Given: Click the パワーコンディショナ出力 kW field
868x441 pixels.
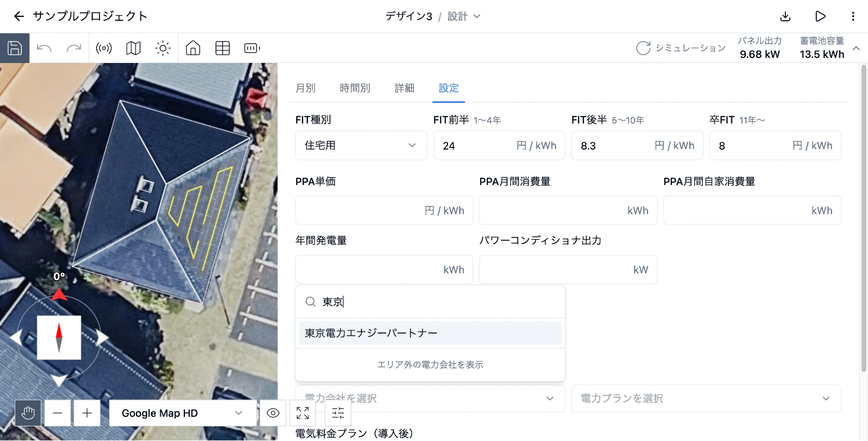Looking at the screenshot, I should point(568,269).
